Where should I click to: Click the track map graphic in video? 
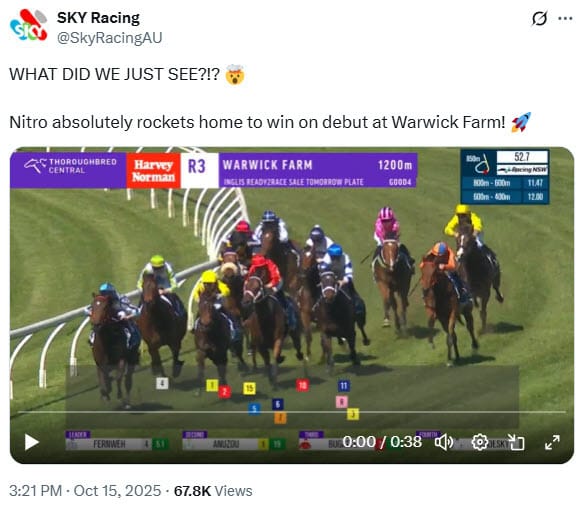[x=479, y=164]
